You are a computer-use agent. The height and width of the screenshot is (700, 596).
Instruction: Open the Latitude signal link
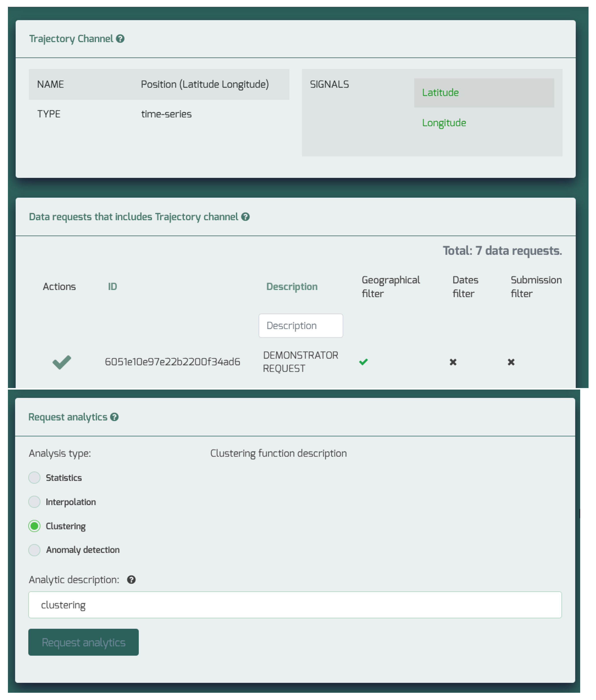440,93
